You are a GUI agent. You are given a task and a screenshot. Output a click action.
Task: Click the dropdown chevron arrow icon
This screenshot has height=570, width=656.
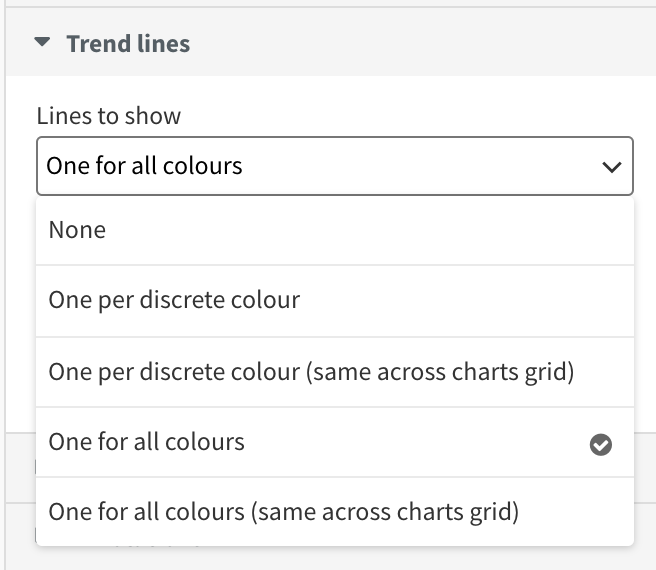pyautogui.click(x=612, y=167)
